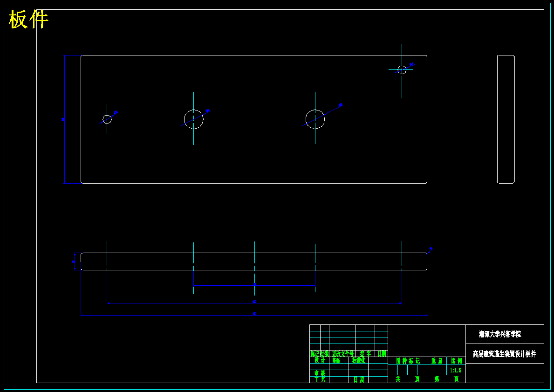The image size is (554, 392).
Task: Select the "设计" row label
Action: (319, 361)
